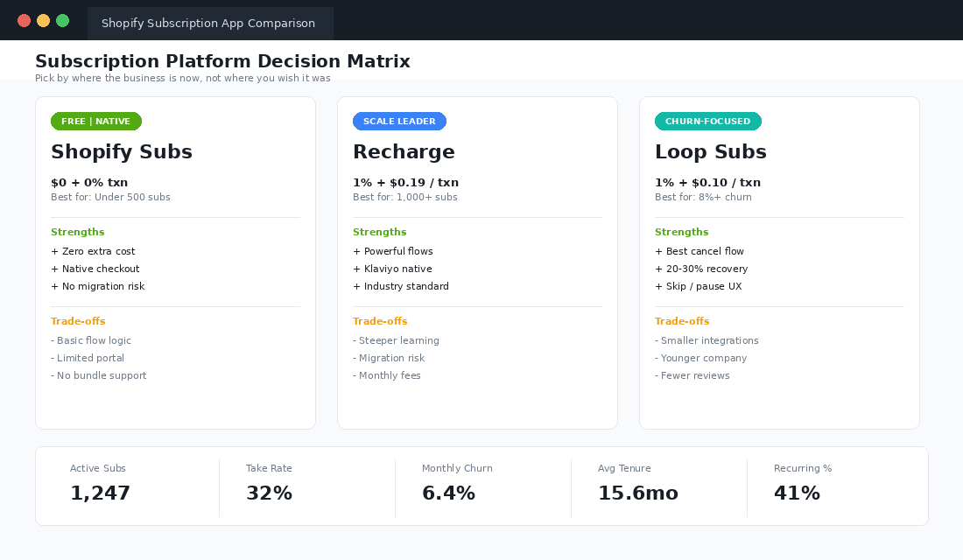Click Strengths heading in Shopify Subs card
Screen dimensions: 963x560
[78, 232]
